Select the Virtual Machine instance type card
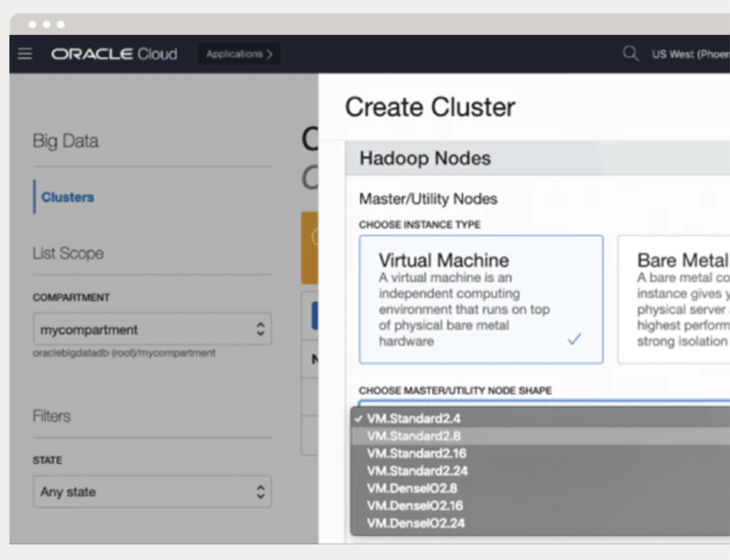The image size is (730, 560). click(481, 299)
